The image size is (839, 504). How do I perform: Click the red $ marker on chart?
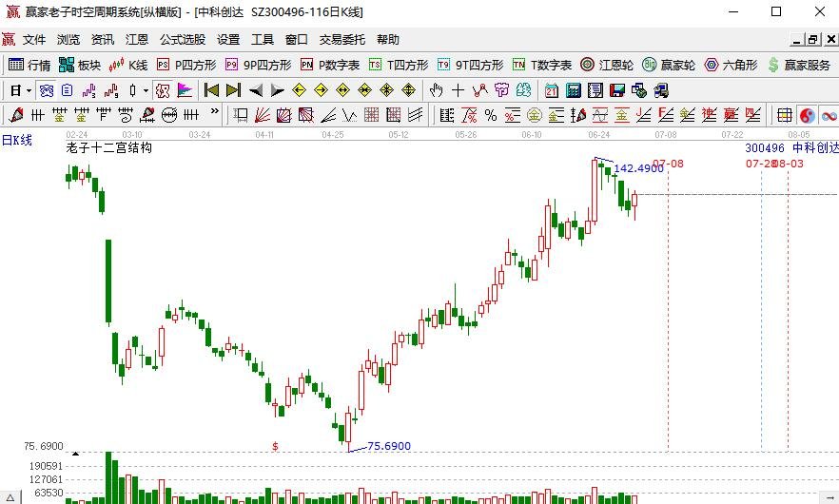(275, 446)
